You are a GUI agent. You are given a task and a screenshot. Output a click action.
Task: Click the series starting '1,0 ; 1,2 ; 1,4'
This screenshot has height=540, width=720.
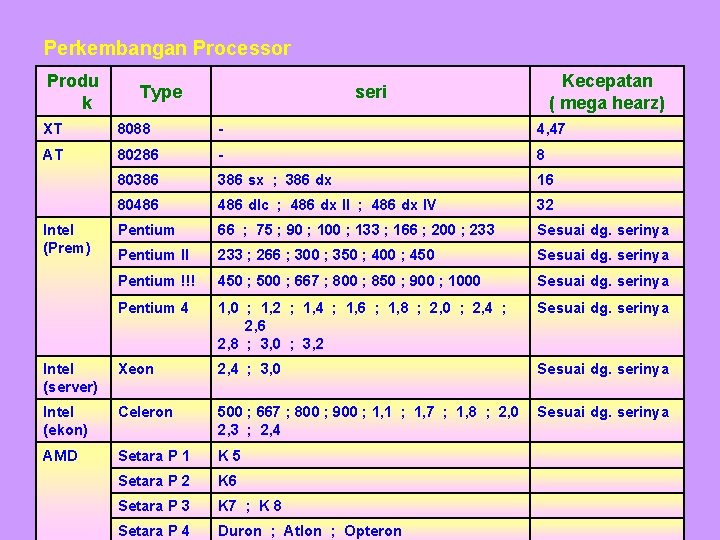coord(362,316)
